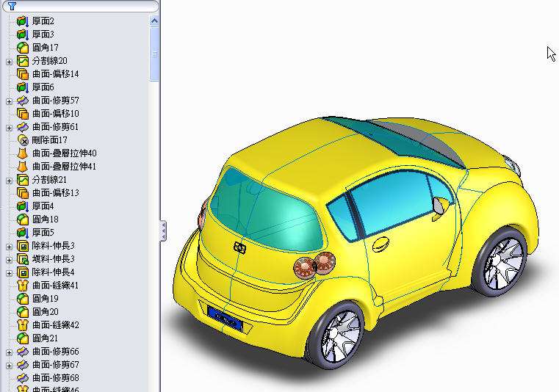The width and height of the screenshot is (559, 392).
Task: Click the 填料-伸長3 boss extrude icon
Action: click(23, 259)
